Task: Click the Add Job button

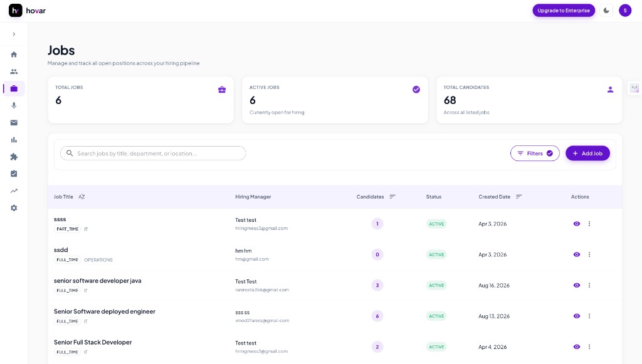Action: [587, 153]
